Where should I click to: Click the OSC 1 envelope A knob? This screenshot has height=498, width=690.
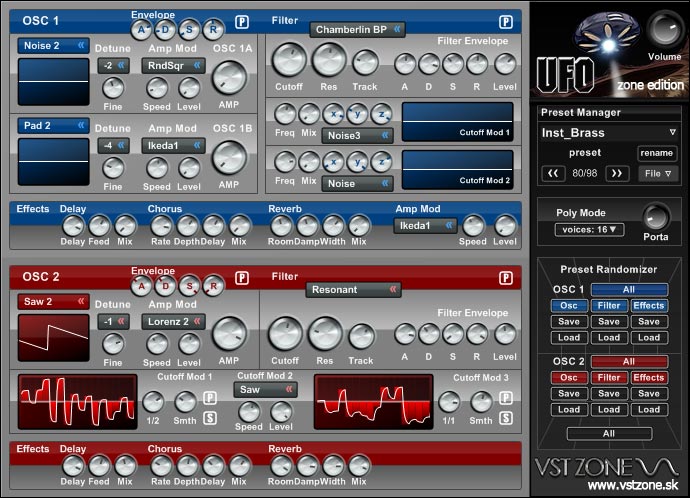click(142, 30)
